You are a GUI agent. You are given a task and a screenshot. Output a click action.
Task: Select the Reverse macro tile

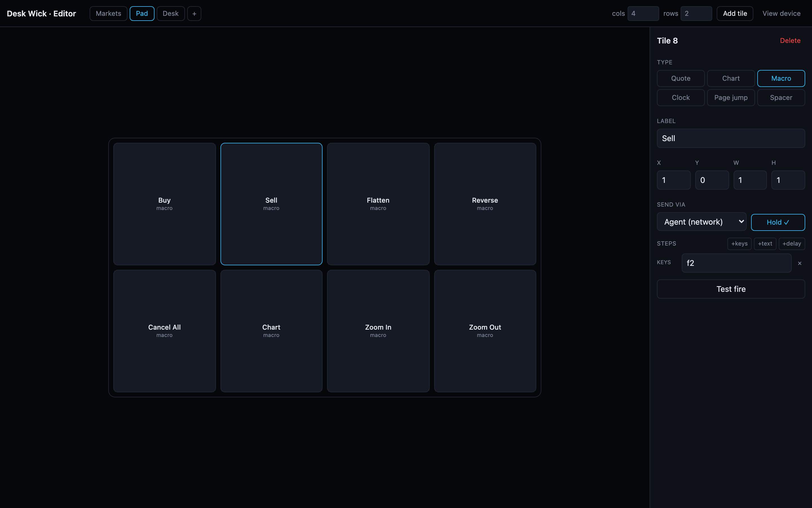(485, 204)
